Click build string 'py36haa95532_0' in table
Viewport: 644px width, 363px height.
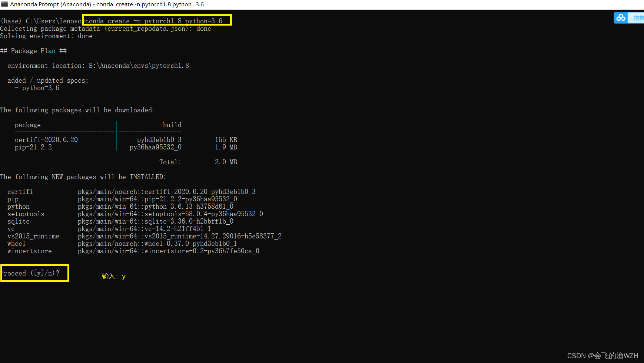pyautogui.click(x=156, y=147)
